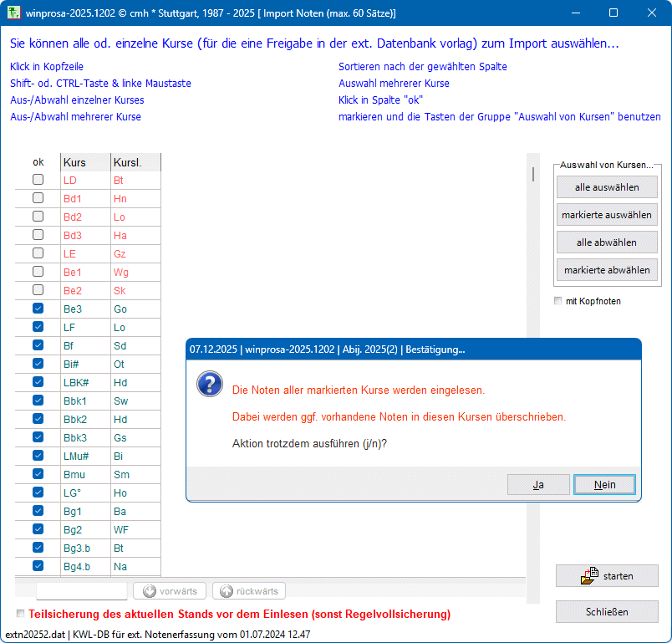Click the markierte auswählen button
This screenshot has height=643, width=672.
pos(607,215)
